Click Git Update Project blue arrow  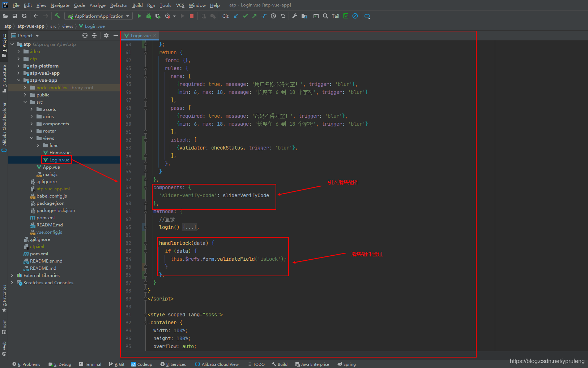pos(236,16)
